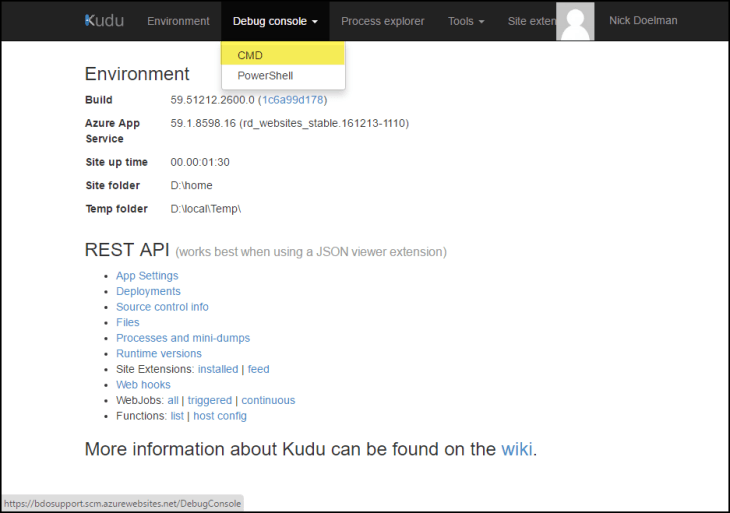Open the App Settings REST link
730x513 pixels.
click(x=147, y=276)
